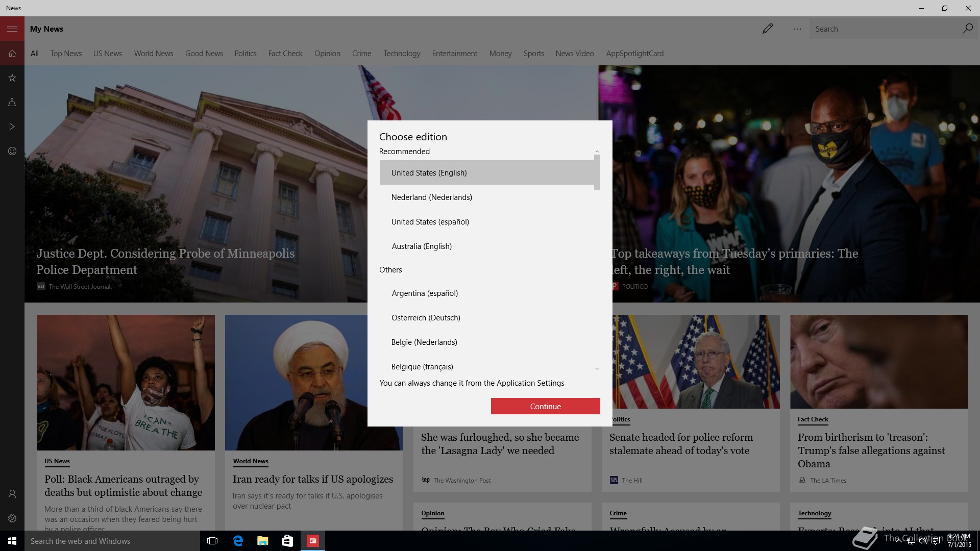Go to Home in sidebar
This screenshot has height=551, width=980.
(12, 53)
